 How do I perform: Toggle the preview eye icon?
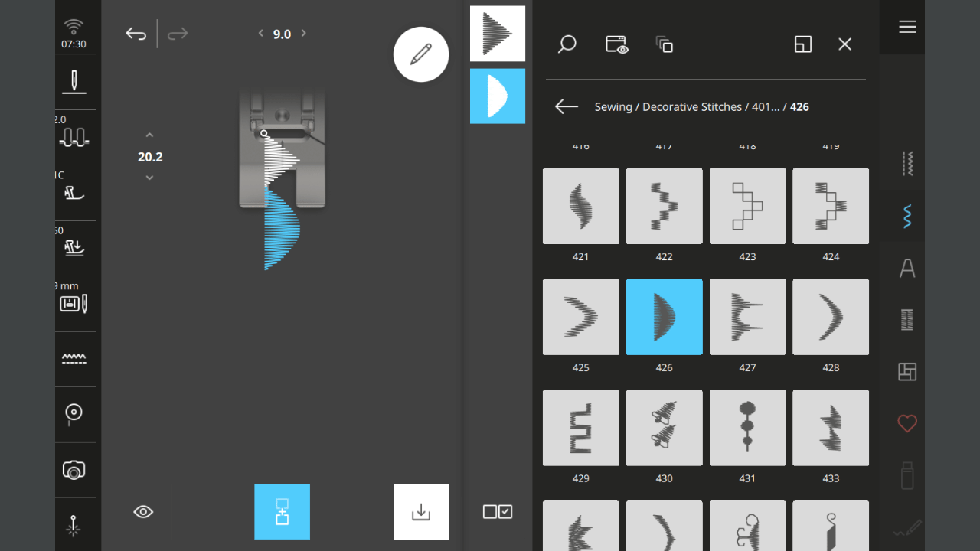(143, 512)
